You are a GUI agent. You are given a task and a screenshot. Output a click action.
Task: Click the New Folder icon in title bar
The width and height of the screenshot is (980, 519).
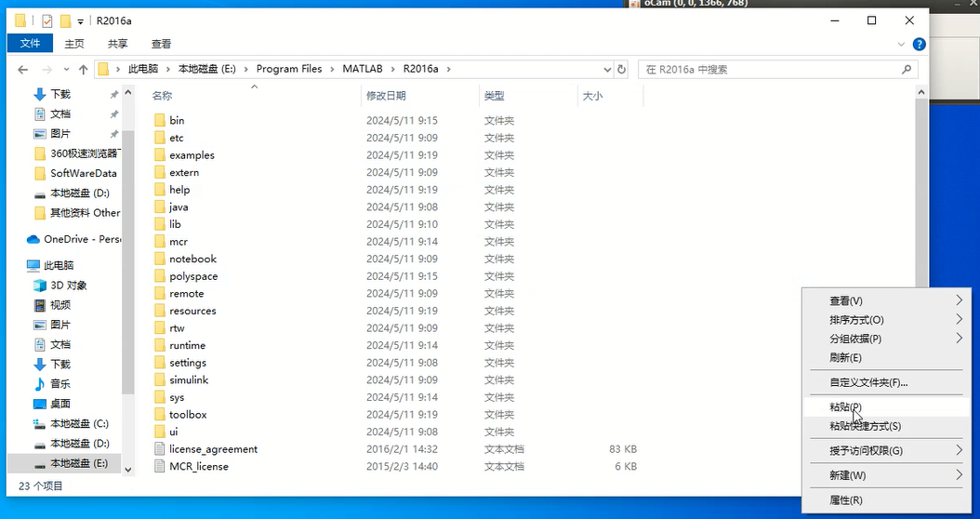pyautogui.click(x=66, y=20)
